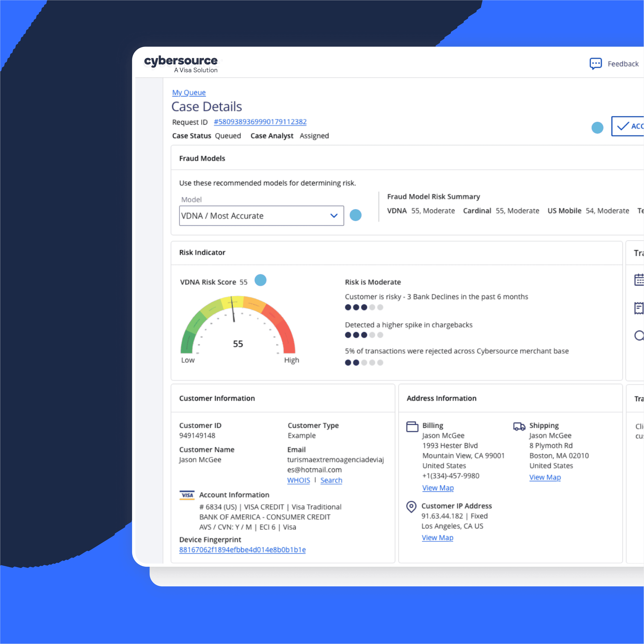Click the Visa logo beside Account Information
The width and height of the screenshot is (644, 644).
187,495
